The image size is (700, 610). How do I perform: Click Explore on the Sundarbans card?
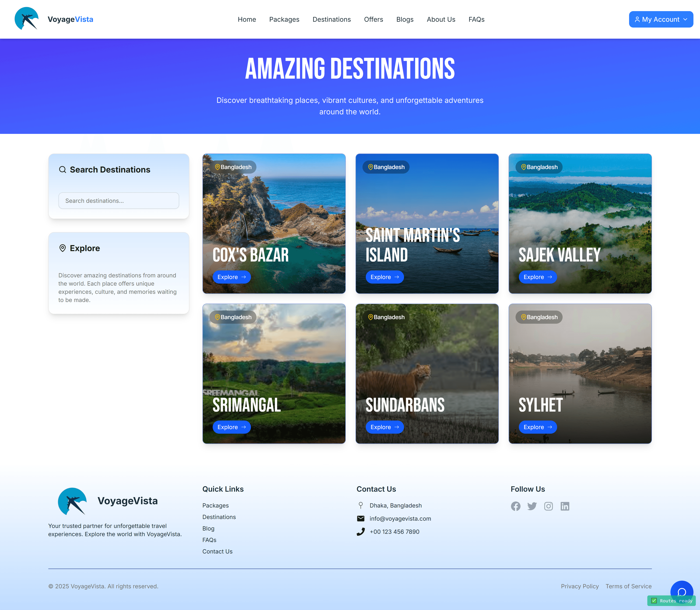pos(384,427)
